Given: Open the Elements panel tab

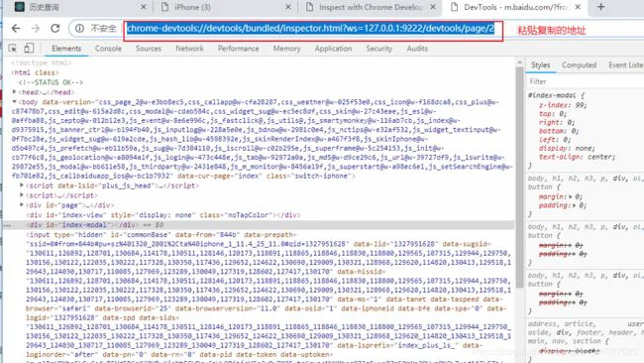Looking at the screenshot, I should coord(66,49).
